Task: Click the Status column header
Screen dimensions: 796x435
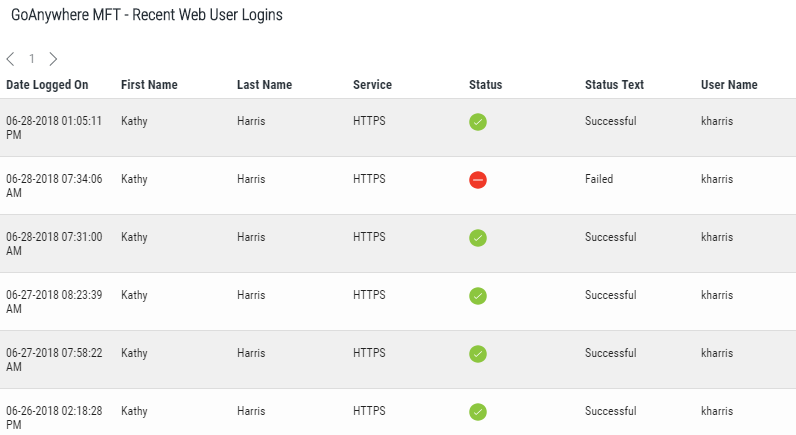Action: (485, 85)
